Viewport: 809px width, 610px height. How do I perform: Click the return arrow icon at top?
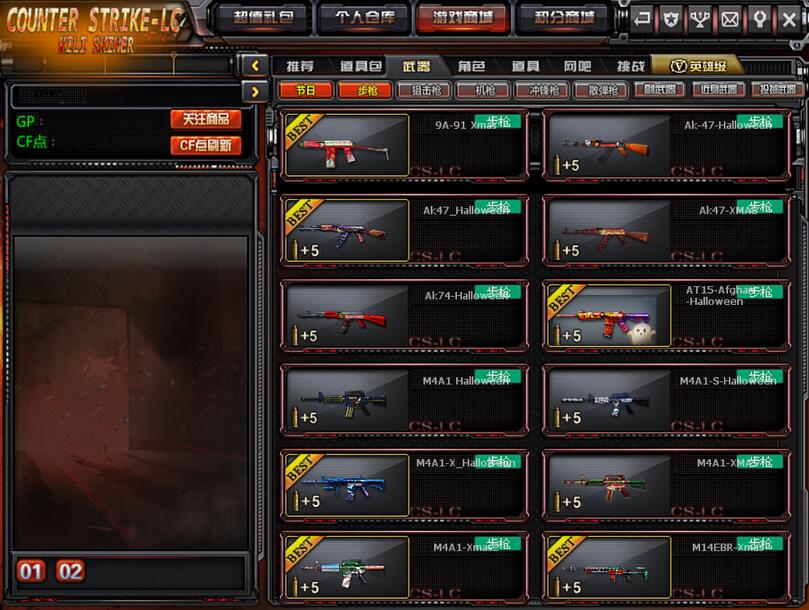[641, 20]
